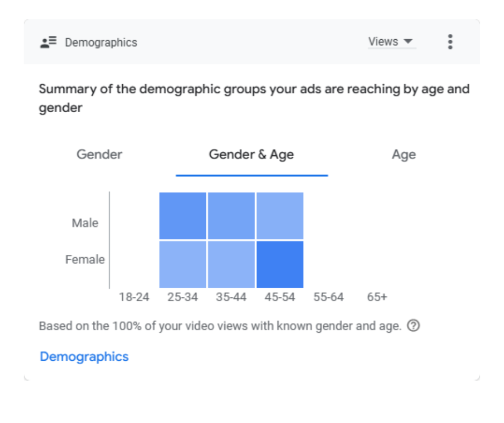This screenshot has width=504, height=423.
Task: Click the Female 35-44 heatmap cell
Action: coord(231,264)
